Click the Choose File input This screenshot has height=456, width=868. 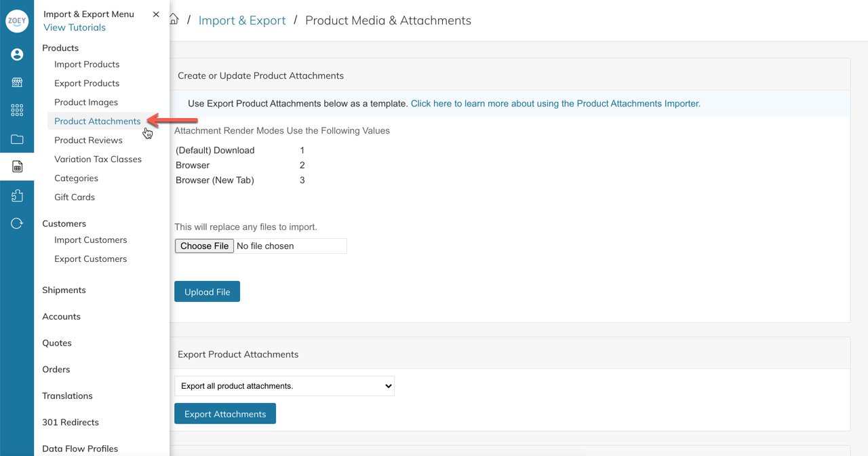coord(204,246)
